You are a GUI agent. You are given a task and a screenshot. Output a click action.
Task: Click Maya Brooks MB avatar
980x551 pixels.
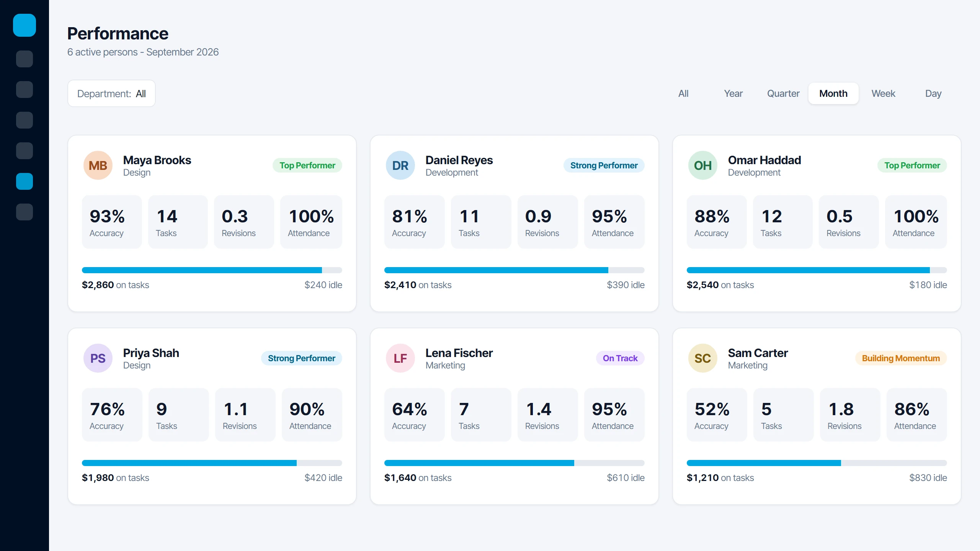point(98,165)
